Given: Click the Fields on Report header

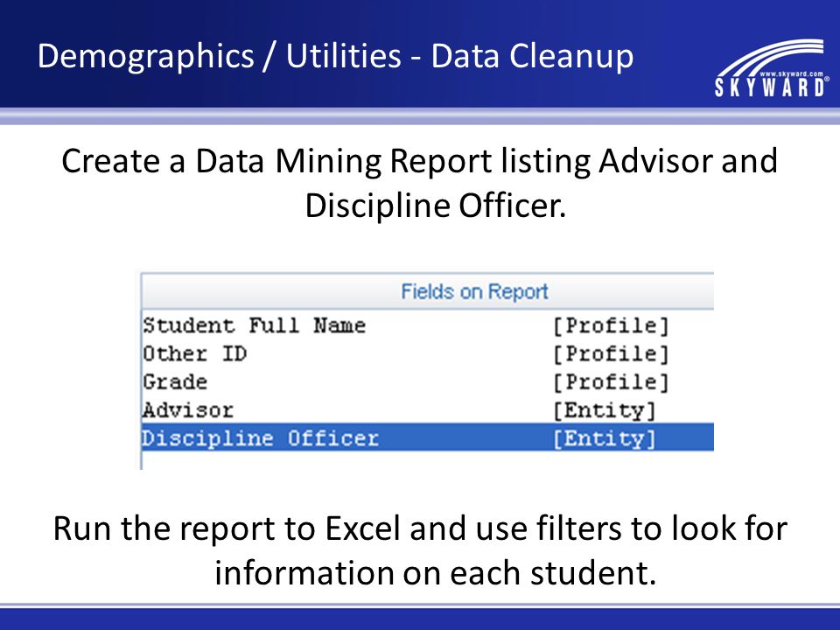Looking at the screenshot, I should pos(474,291).
